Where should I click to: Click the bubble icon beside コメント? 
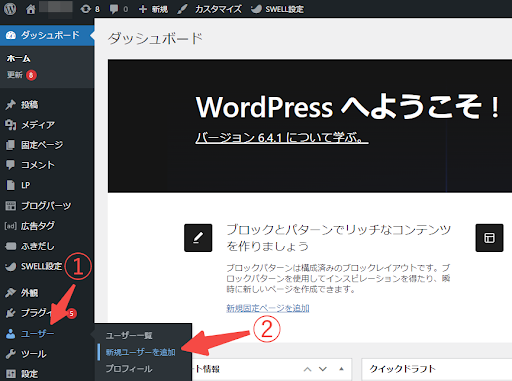click(11, 165)
